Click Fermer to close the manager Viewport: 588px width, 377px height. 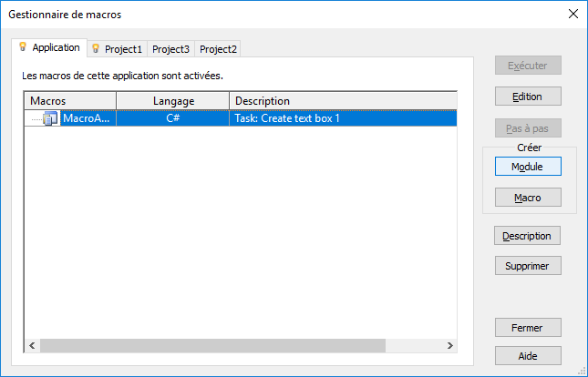click(x=527, y=327)
